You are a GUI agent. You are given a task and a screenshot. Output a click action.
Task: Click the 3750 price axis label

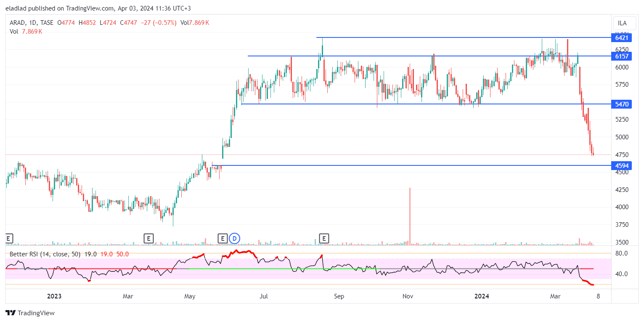622,225
